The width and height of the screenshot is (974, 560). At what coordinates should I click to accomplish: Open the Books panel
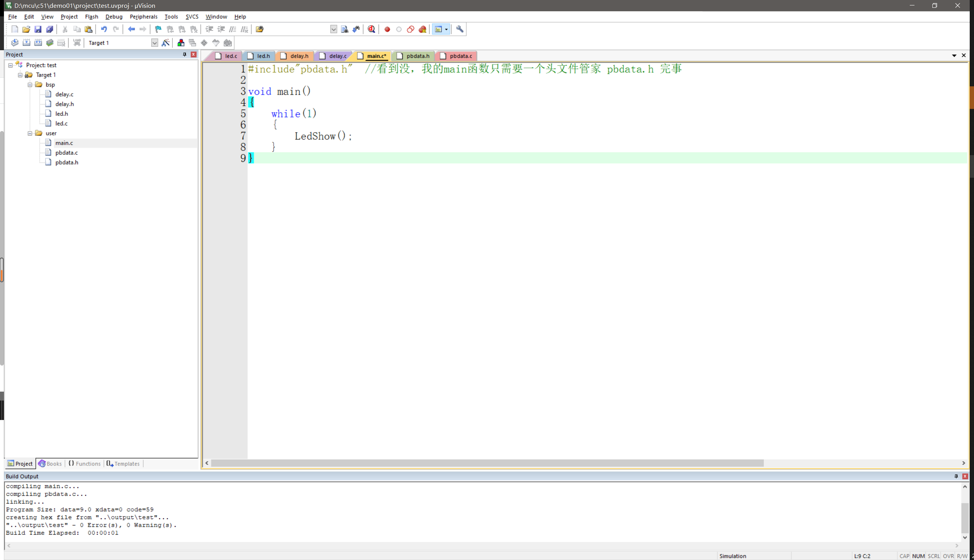[50, 463]
